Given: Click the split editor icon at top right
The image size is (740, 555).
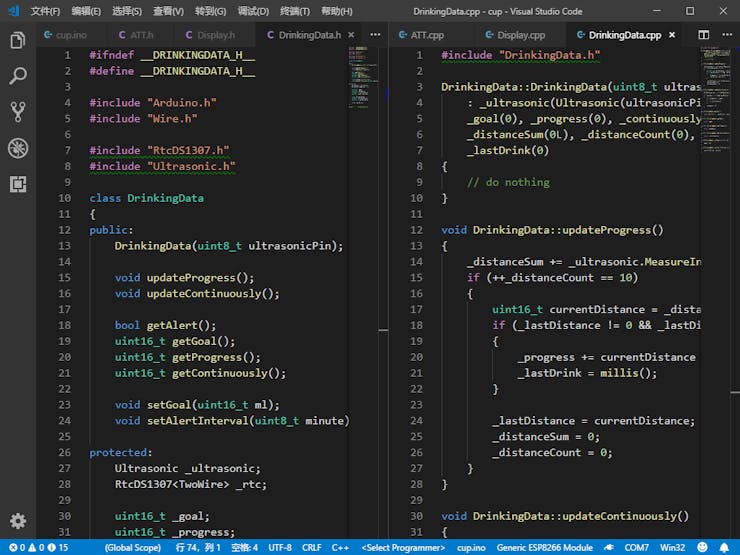Looking at the screenshot, I should tap(704, 34).
